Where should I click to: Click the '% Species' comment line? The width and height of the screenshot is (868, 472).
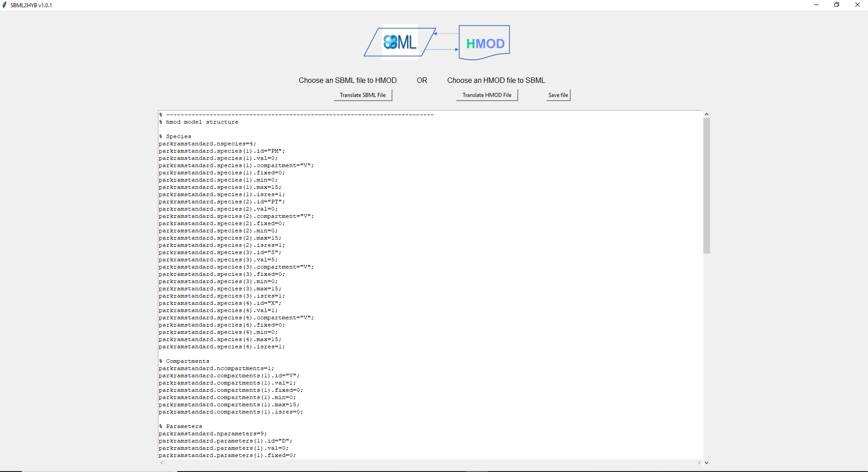175,137
